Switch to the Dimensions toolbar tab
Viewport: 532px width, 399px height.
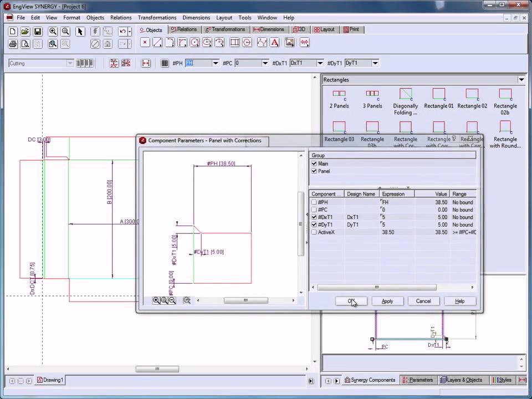tap(269, 29)
